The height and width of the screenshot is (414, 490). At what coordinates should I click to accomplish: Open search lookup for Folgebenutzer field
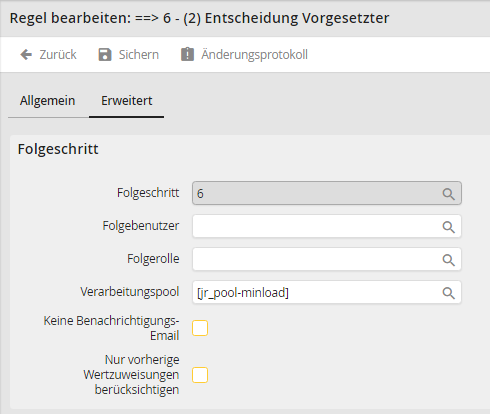coord(448,227)
